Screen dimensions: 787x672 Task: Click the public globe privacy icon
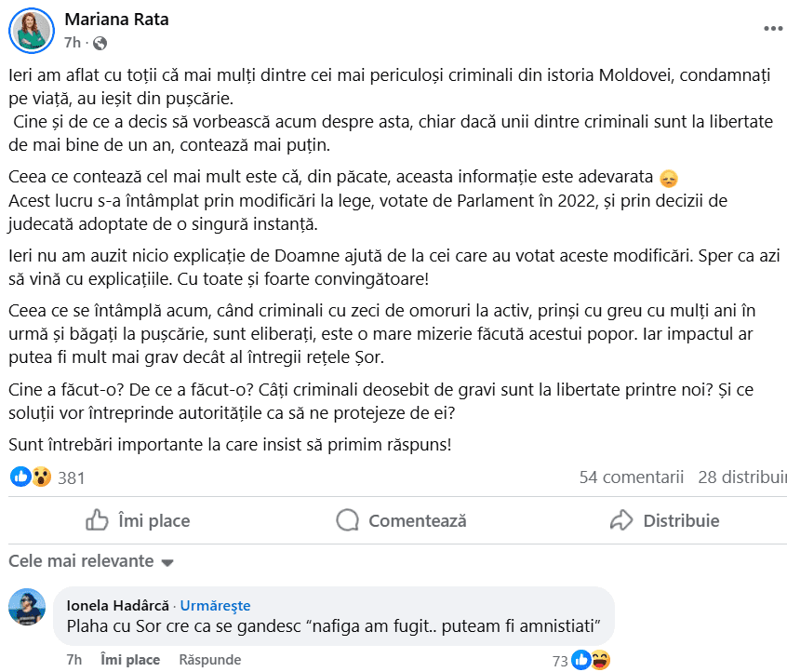point(100,43)
